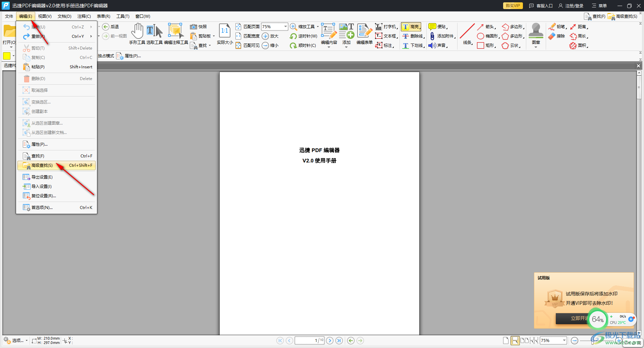Image resolution: width=644 pixels, height=348 pixels.
Task: Select the rectangle tool (矩形)
Action: [x=486, y=45]
